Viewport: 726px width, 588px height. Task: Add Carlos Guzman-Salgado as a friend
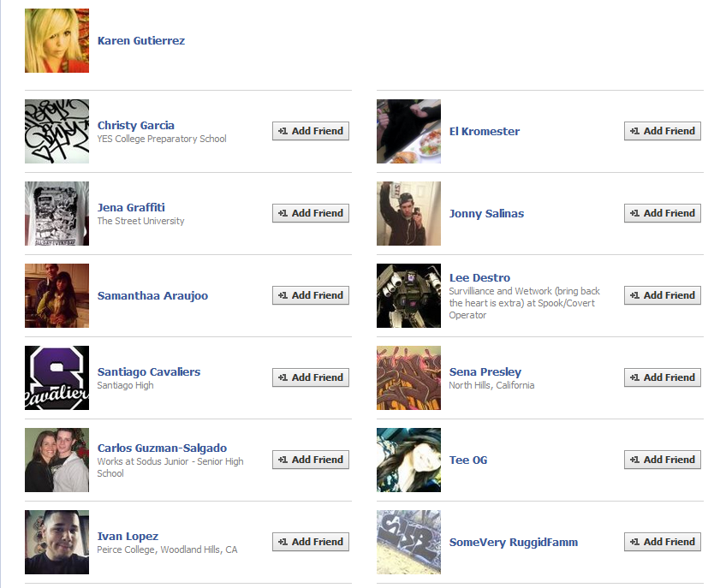[x=311, y=460]
